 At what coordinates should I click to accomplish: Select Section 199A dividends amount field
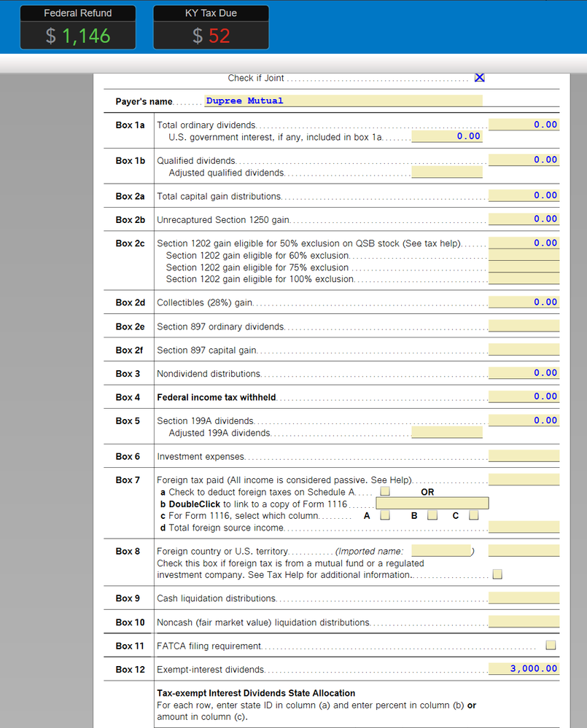click(524, 420)
